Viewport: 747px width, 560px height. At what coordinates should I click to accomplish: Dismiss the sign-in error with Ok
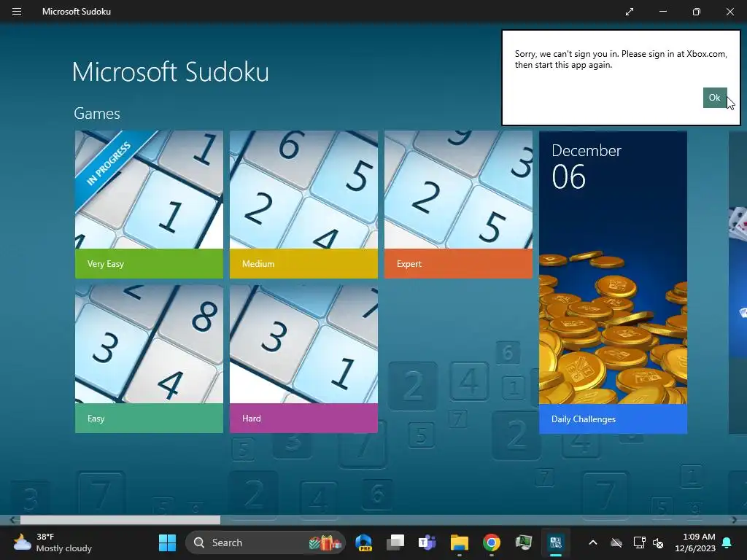pos(715,98)
